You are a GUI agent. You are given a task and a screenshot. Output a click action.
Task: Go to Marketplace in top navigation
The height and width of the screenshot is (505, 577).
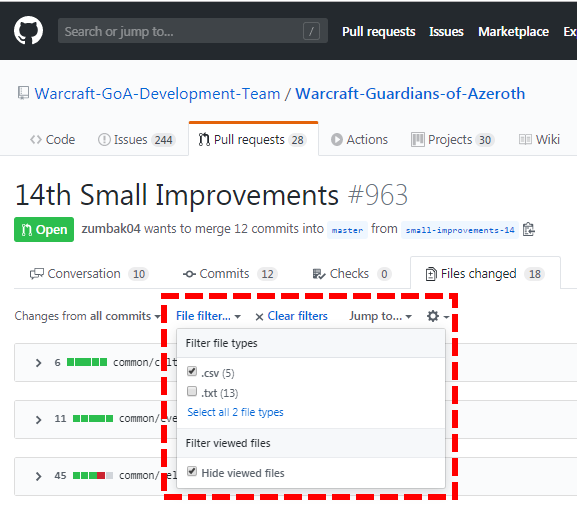tap(513, 31)
